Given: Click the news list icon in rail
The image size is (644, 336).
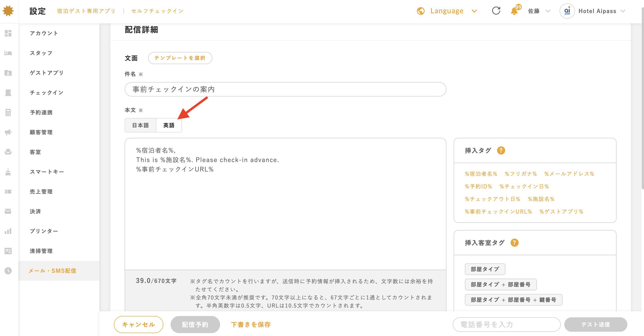Looking at the screenshot, I should [x=8, y=251].
